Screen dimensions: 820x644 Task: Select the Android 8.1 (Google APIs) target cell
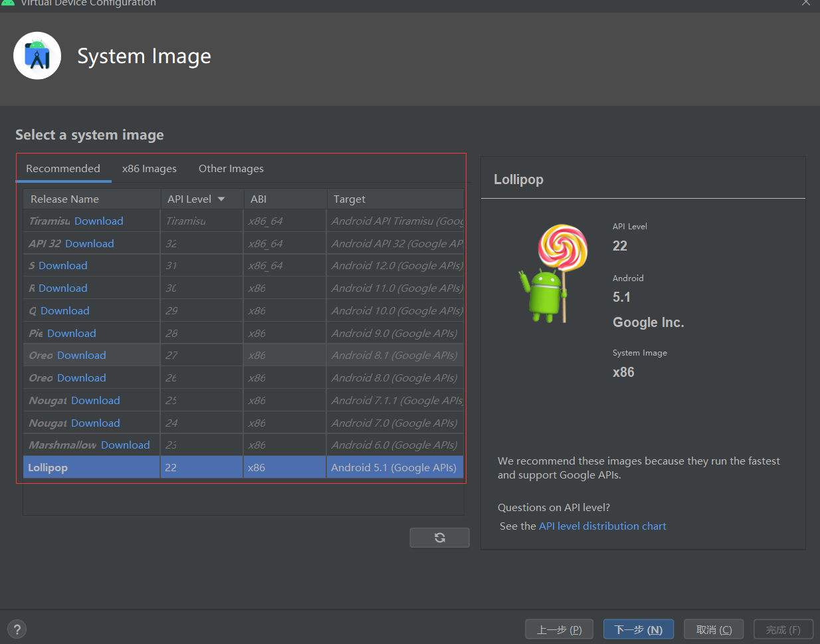[x=395, y=355]
